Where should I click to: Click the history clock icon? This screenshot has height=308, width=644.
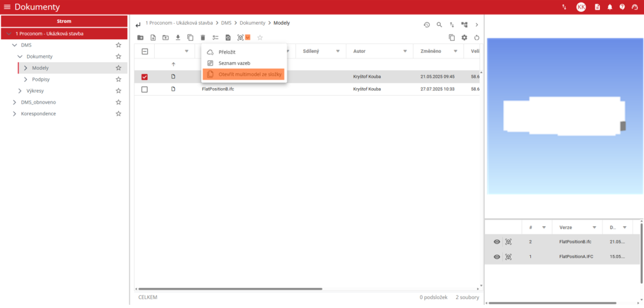pyautogui.click(x=426, y=25)
